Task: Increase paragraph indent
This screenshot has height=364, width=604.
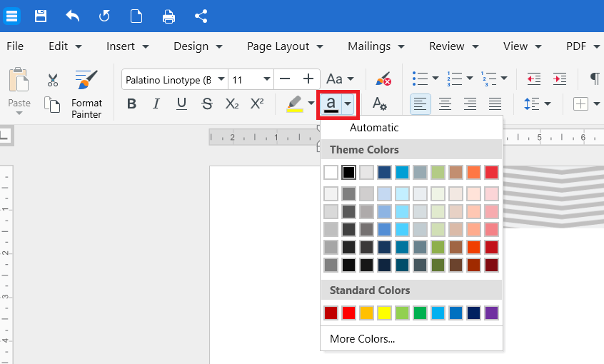Action: coord(559,79)
